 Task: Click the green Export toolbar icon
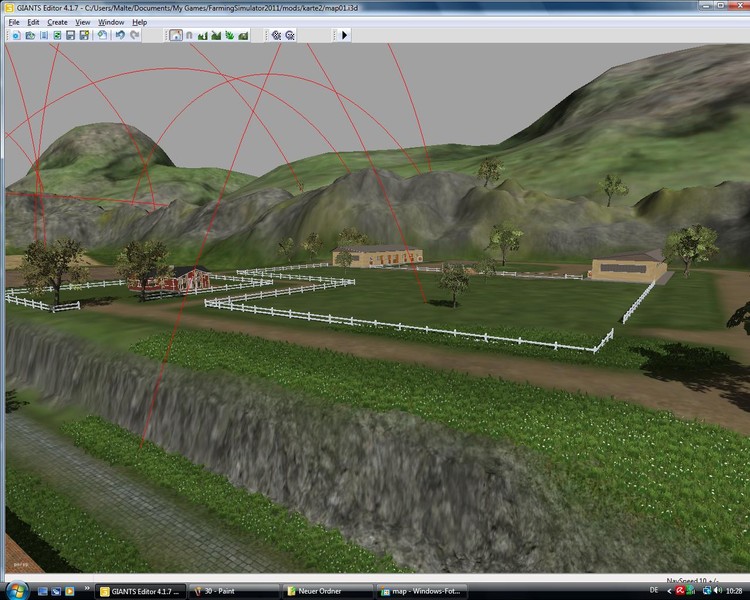(57, 35)
